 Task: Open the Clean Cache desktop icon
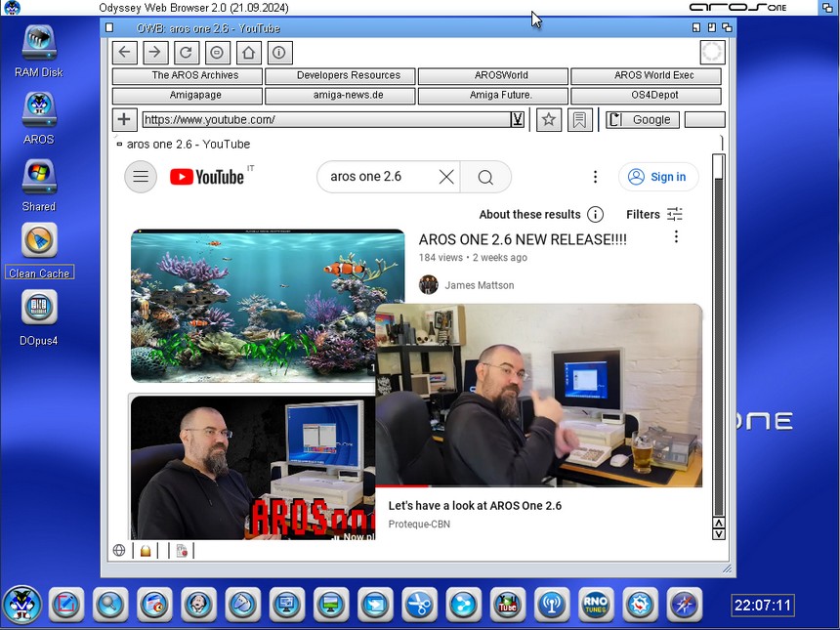39,241
